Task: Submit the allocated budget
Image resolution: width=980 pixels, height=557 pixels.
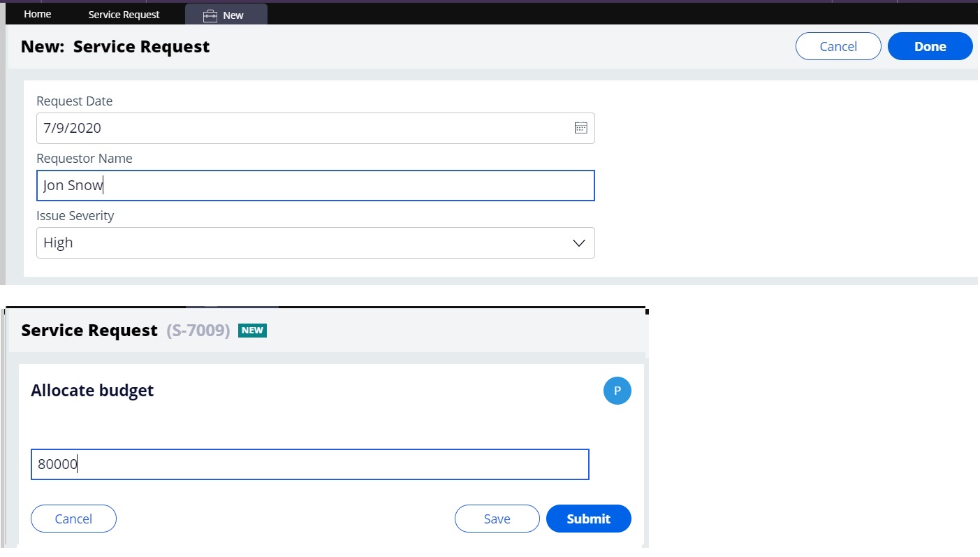Action: click(x=588, y=519)
